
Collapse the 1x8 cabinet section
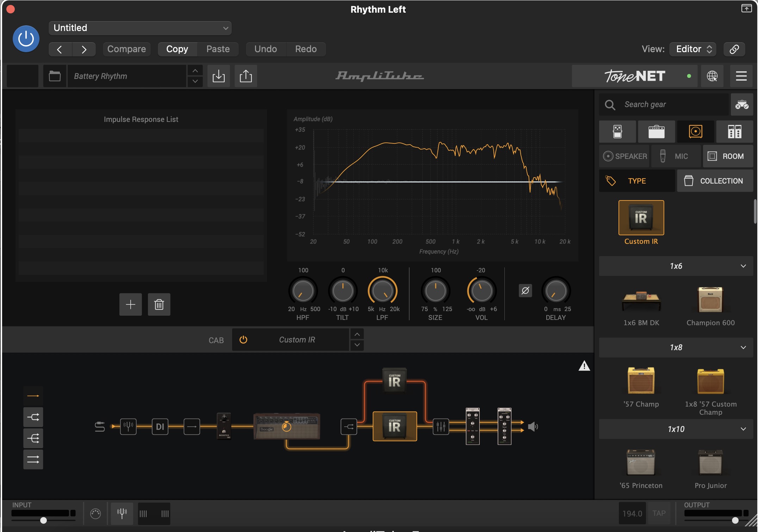pyautogui.click(x=676, y=347)
